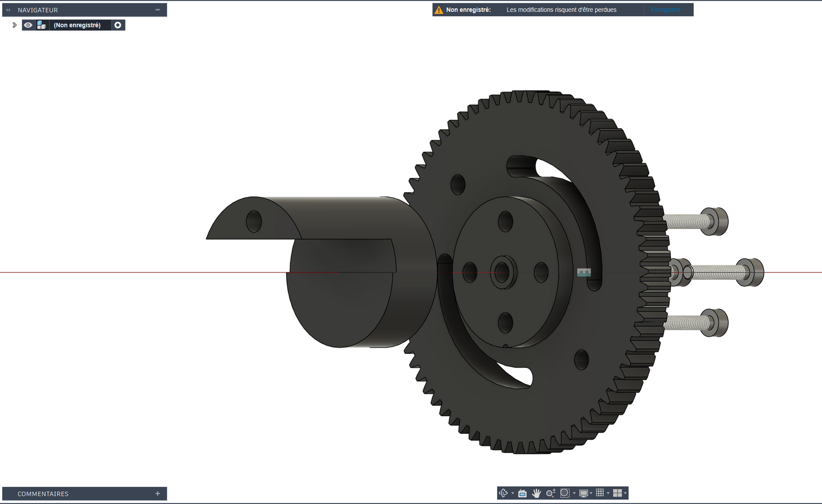Image resolution: width=822 pixels, height=504 pixels.
Task: Click the component cubes icon in Navigateur
Action: 41,25
